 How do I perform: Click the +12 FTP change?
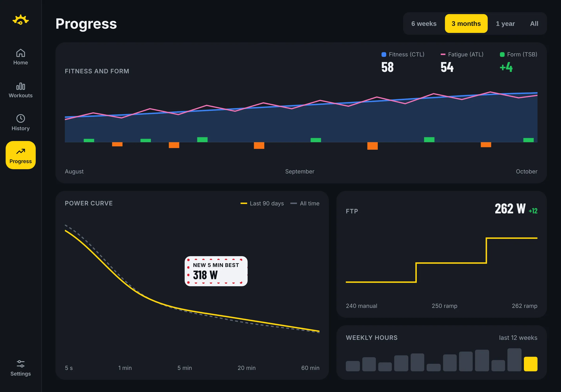533,211
